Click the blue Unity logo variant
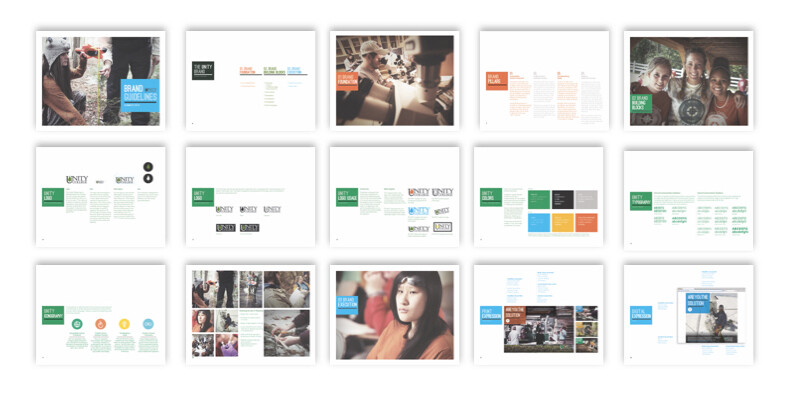 419,211
